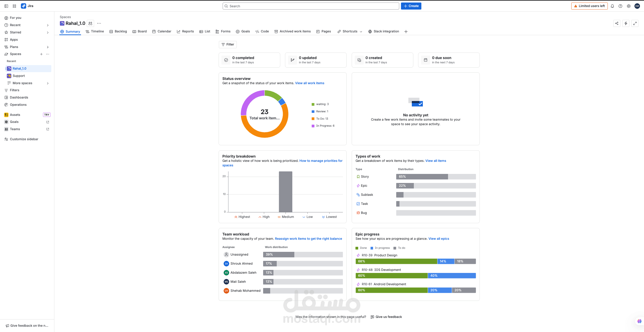Image resolution: width=644 pixels, height=332 pixels.
Task: Expand the More spaces section
Action: pyautogui.click(x=22, y=83)
